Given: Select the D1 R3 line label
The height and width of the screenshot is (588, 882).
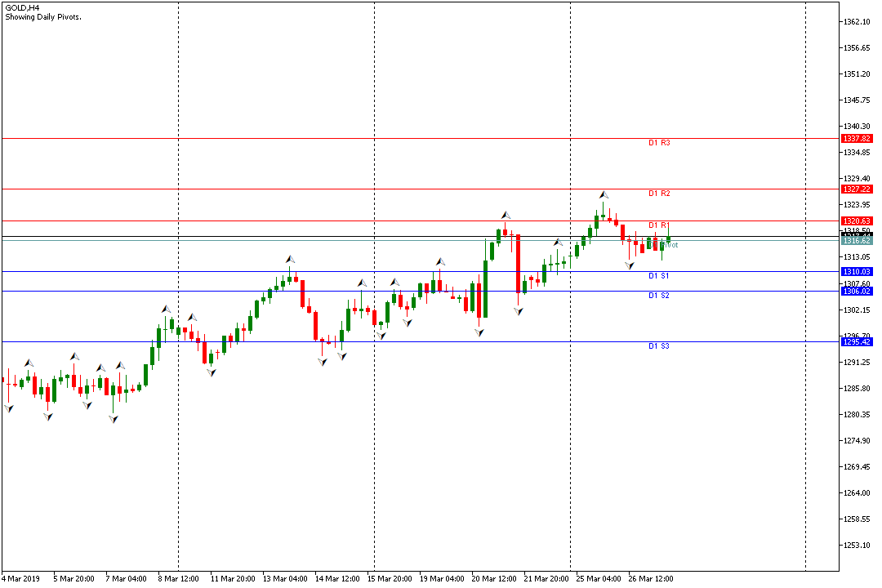Looking at the screenshot, I should point(659,143).
